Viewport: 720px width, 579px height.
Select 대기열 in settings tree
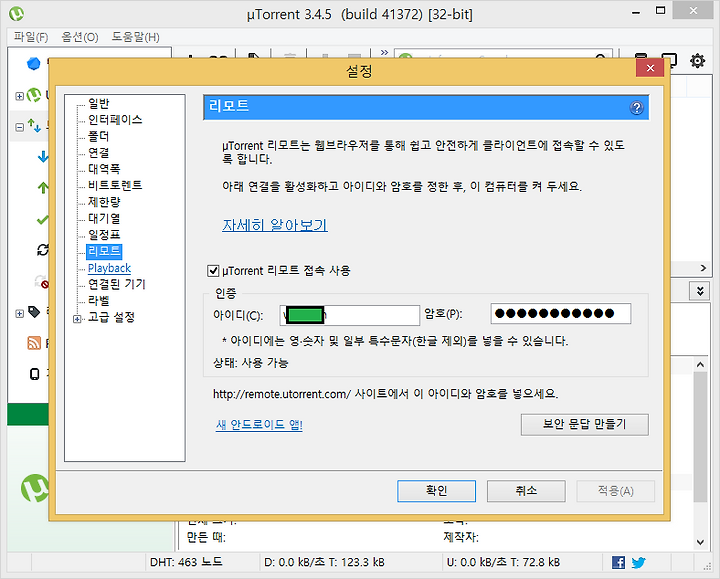[104, 218]
